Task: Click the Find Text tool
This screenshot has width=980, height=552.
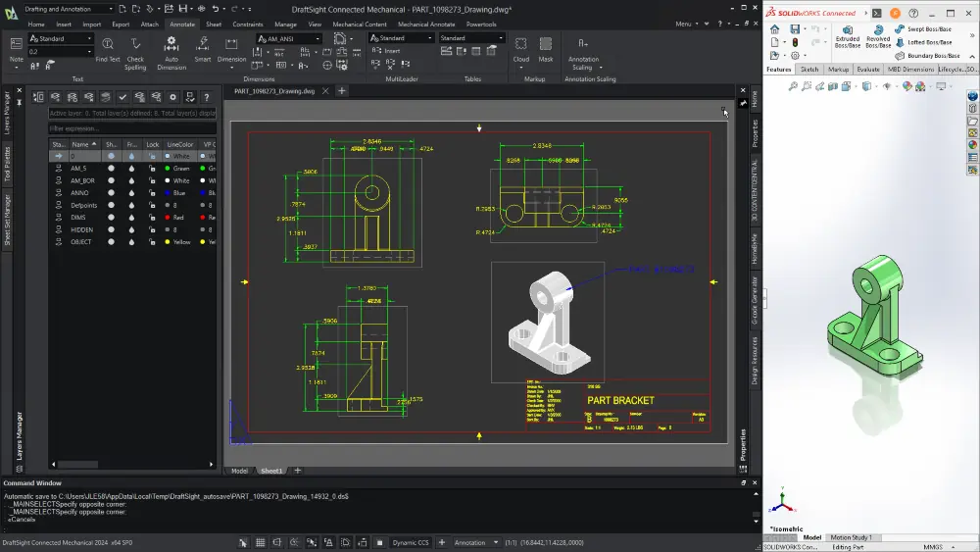Action: pyautogui.click(x=108, y=49)
